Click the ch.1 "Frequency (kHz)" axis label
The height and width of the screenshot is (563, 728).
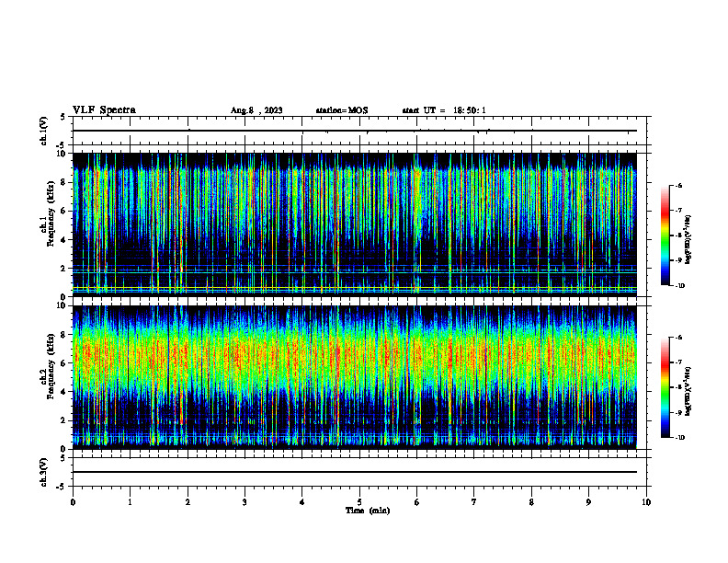coord(51,213)
